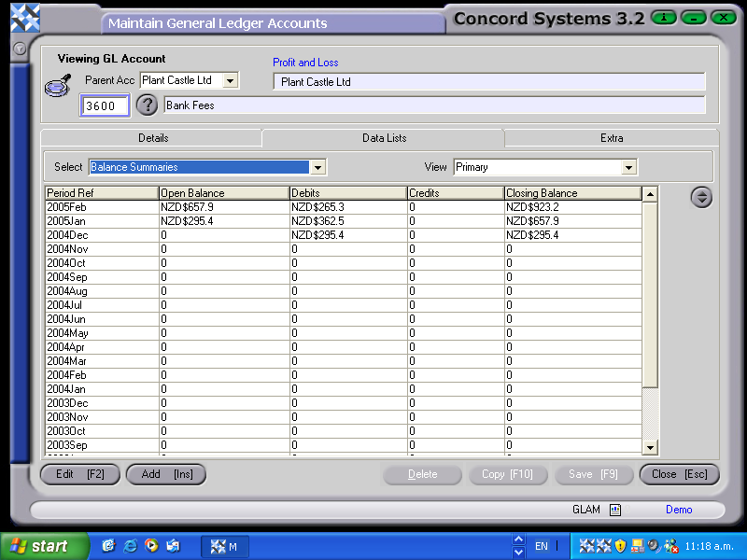
Task: Click the GLAM document icon in the status bar
Action: point(614,510)
